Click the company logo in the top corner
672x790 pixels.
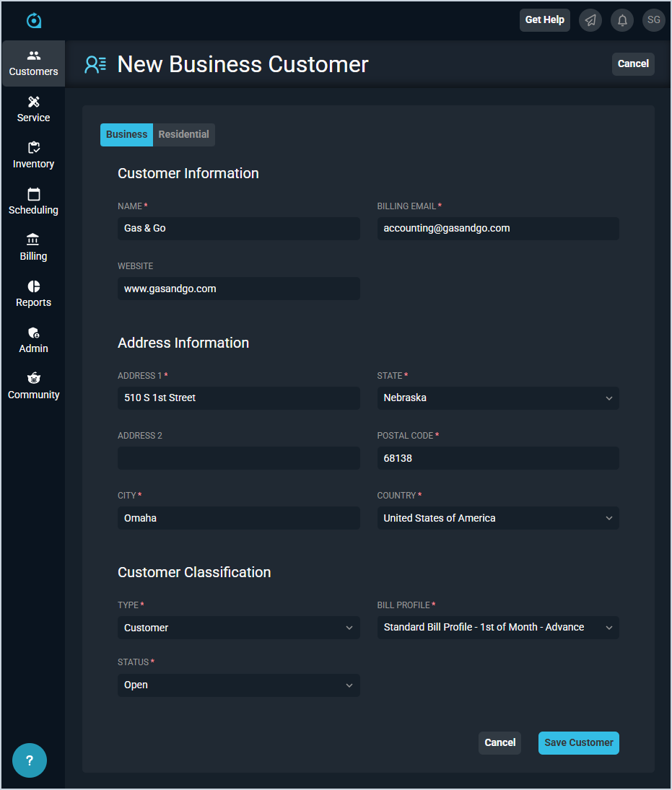coord(33,20)
